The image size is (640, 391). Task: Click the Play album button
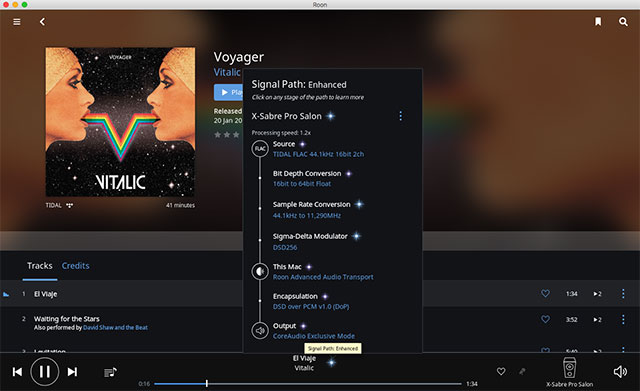229,93
